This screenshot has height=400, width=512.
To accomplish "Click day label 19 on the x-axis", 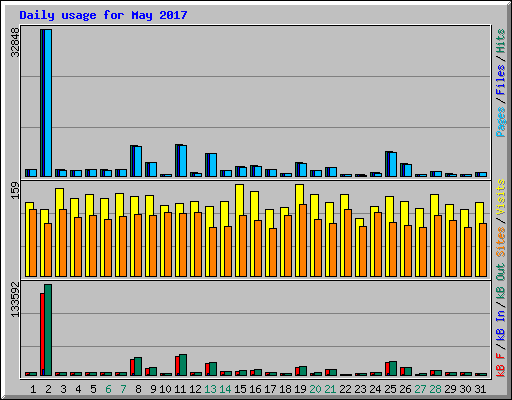I will click(x=300, y=389).
